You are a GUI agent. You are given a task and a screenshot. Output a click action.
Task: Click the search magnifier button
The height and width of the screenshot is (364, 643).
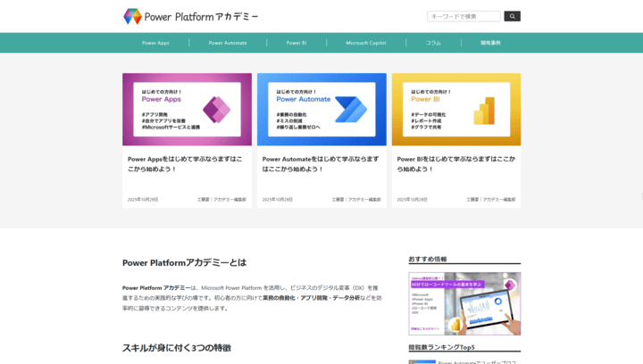(x=513, y=16)
